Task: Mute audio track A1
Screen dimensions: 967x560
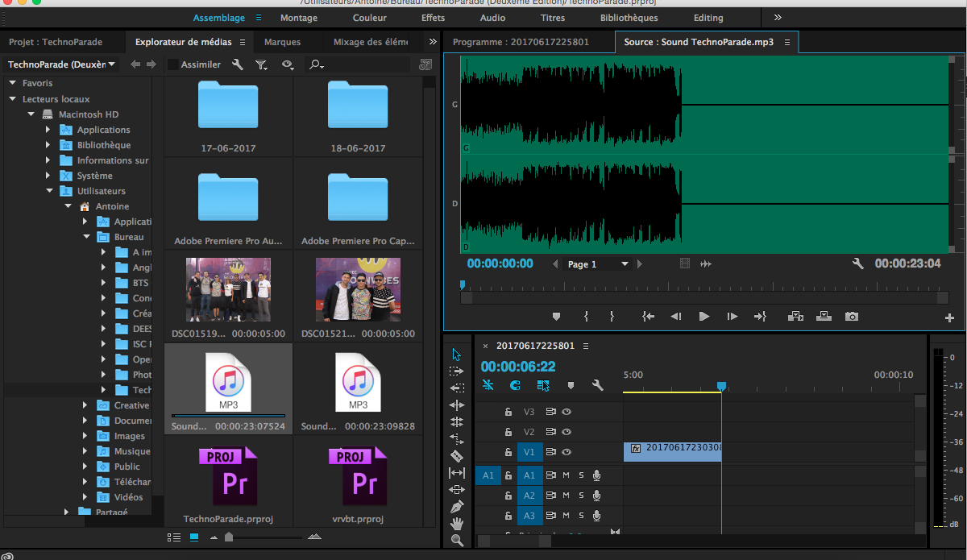Action: point(566,475)
